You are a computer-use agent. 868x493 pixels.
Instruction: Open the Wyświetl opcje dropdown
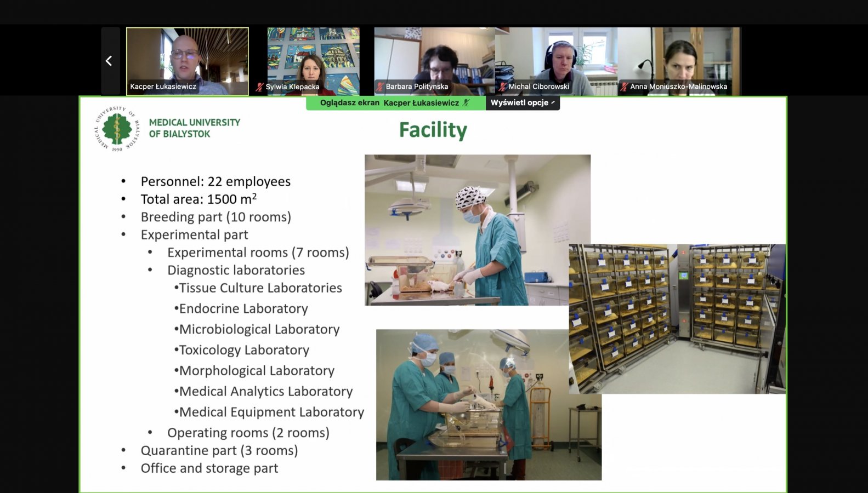(x=520, y=102)
